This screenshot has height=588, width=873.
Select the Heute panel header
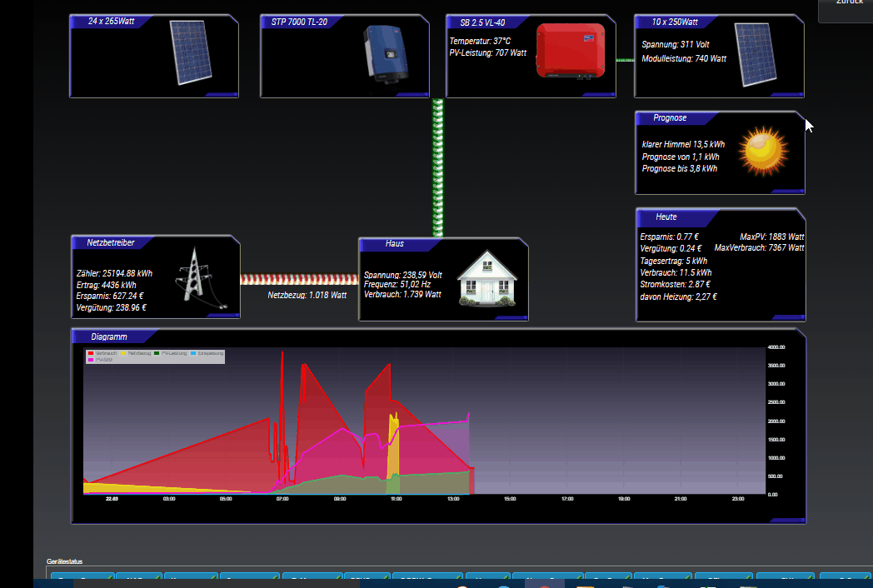pos(666,217)
